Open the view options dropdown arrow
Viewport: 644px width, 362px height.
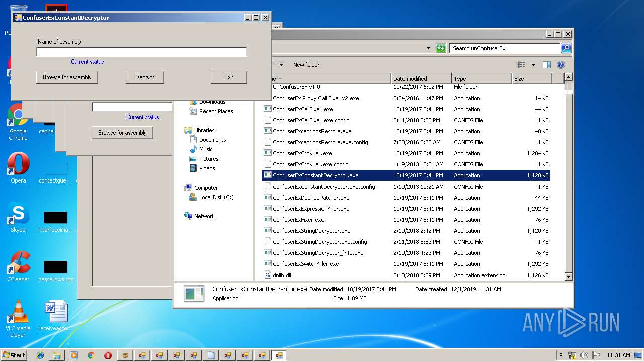click(533, 65)
